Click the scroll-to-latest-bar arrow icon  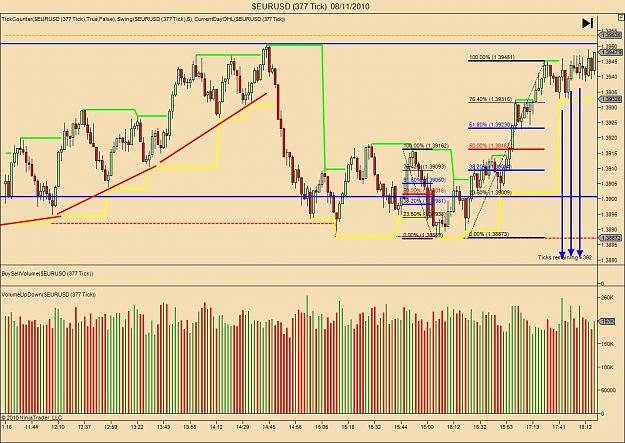(x=588, y=23)
